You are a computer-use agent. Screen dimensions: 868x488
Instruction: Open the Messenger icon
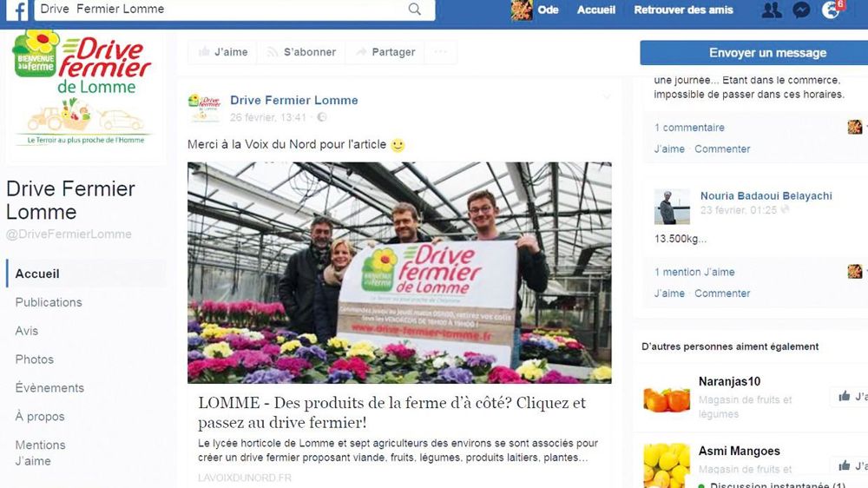(801, 10)
